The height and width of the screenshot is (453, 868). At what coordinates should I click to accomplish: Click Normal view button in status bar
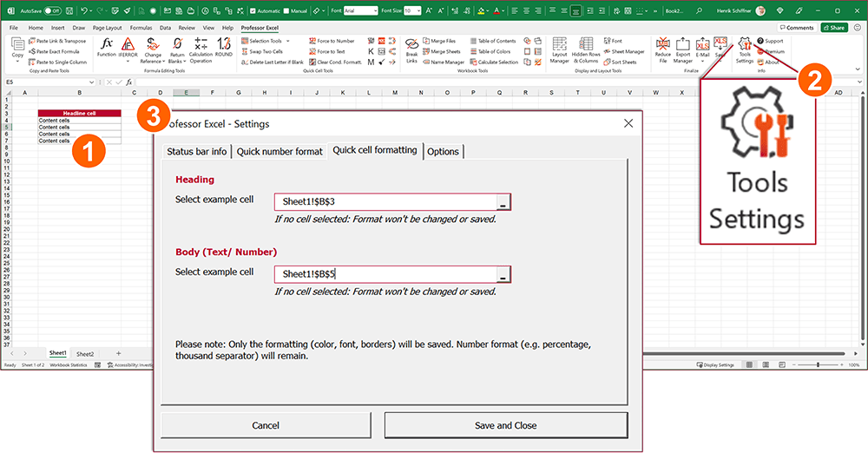[749, 365]
